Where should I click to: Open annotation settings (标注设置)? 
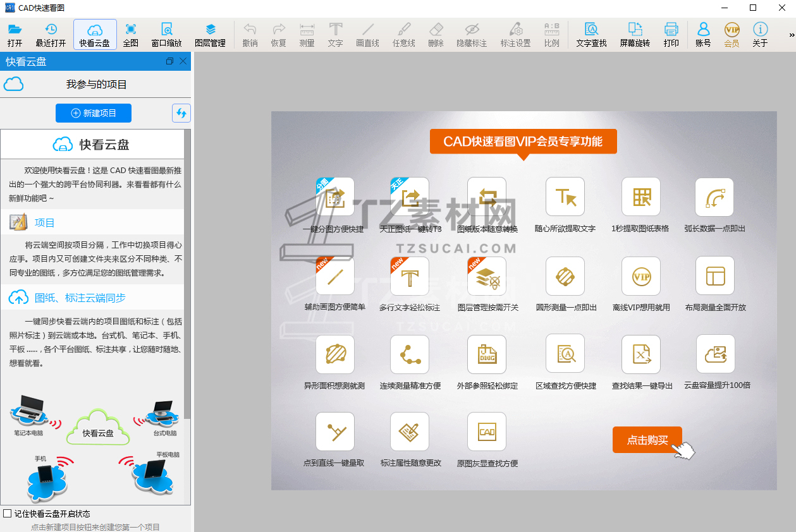pos(515,35)
